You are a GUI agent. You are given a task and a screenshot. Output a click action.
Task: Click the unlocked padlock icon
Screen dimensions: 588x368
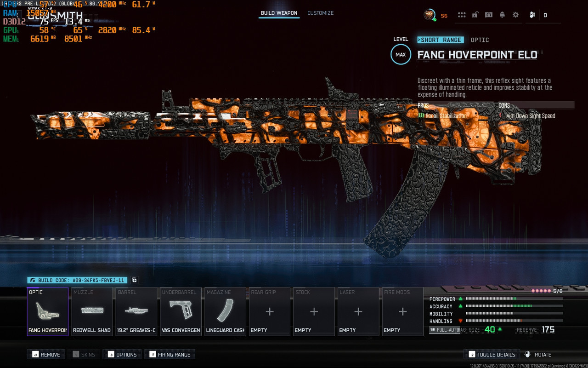point(475,15)
